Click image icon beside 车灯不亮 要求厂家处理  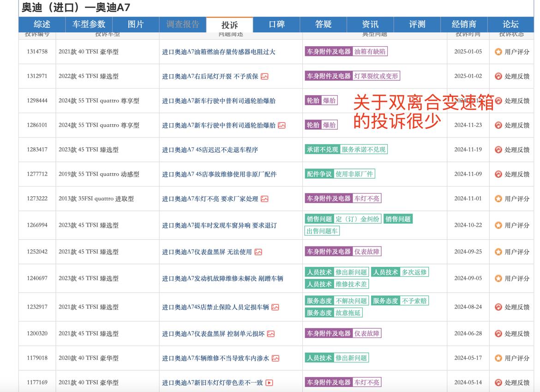264,199
